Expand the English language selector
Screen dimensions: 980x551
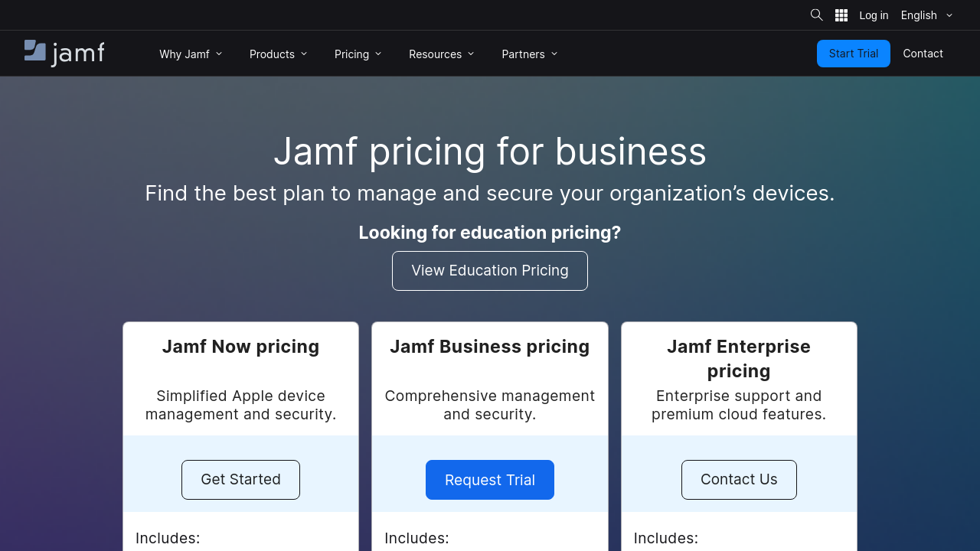(926, 15)
